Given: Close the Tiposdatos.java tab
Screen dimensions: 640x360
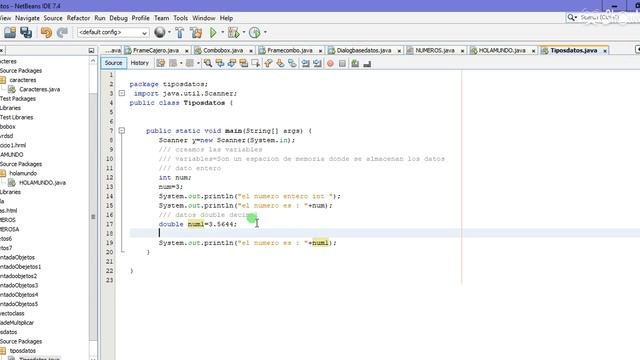Looking at the screenshot, I should click(605, 51).
